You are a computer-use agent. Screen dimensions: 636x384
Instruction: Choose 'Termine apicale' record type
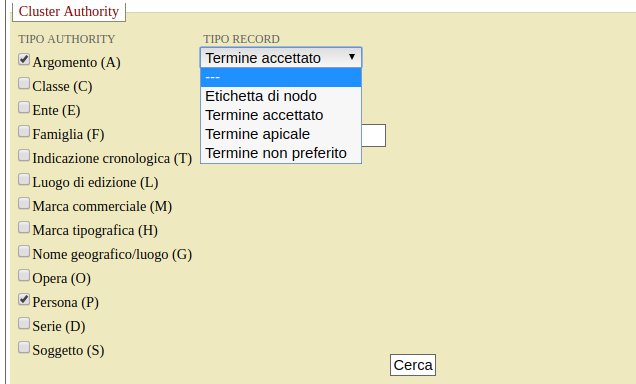tap(281, 134)
